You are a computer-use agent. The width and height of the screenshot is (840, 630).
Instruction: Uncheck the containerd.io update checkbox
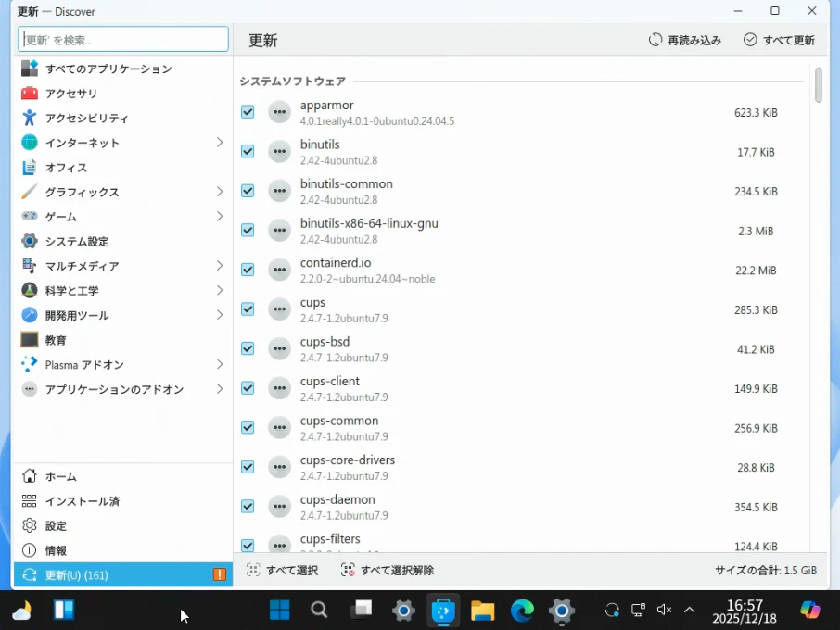248,270
